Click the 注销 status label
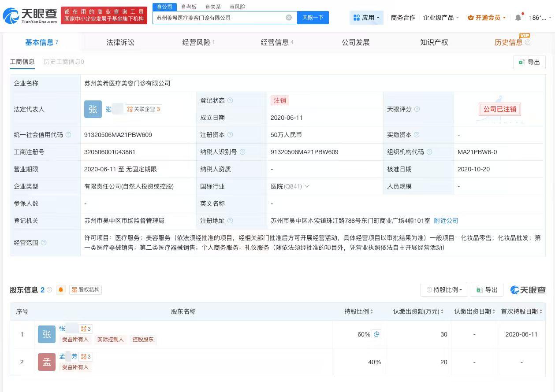555x392 pixels. point(280,100)
